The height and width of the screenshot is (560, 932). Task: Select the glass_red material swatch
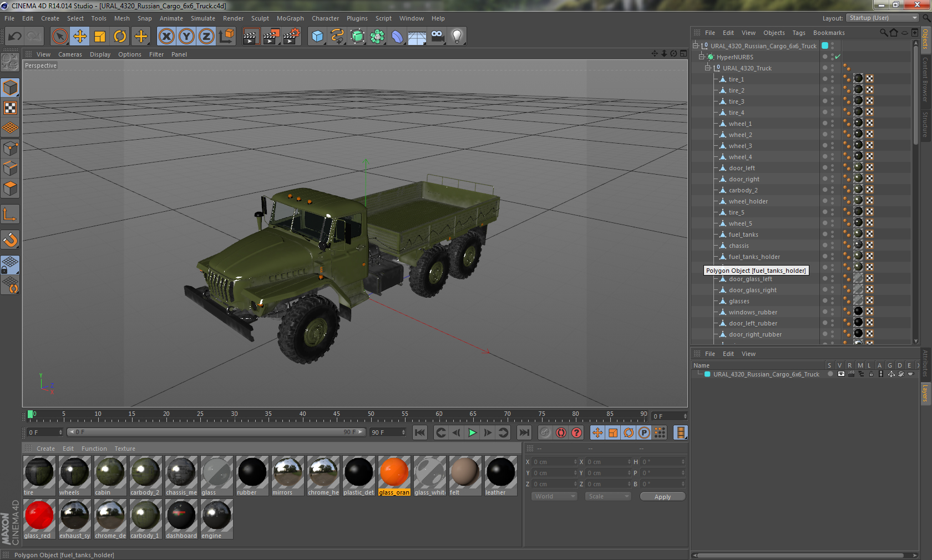click(39, 519)
